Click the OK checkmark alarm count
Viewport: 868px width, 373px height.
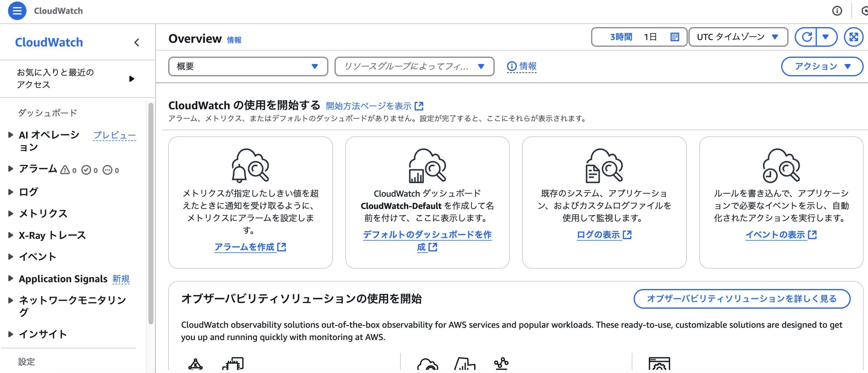coord(90,170)
